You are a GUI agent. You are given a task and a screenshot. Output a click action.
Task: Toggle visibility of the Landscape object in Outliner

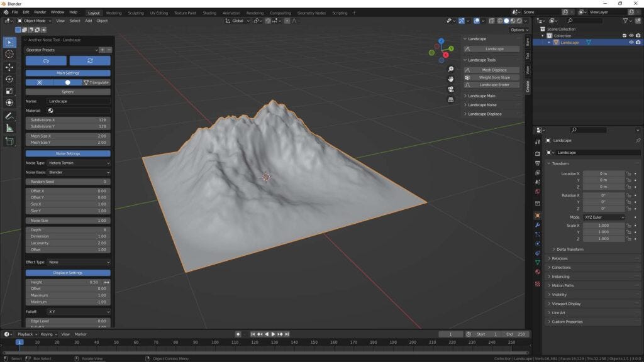click(x=631, y=42)
